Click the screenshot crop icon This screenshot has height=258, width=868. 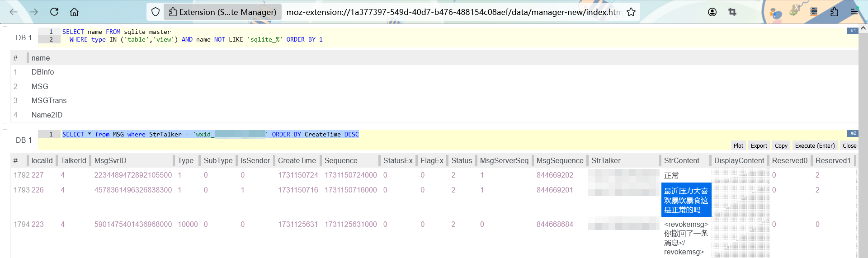click(732, 12)
